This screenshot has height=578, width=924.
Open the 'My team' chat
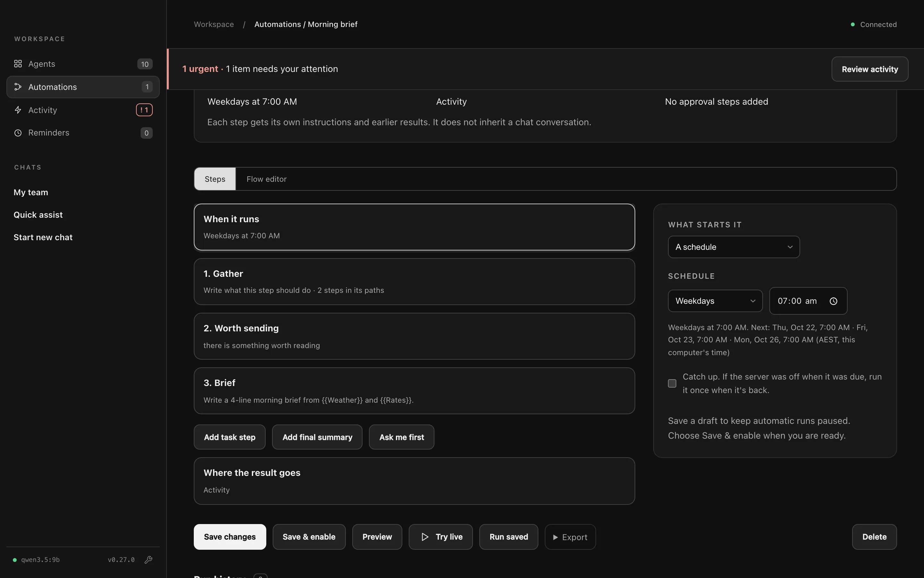coord(31,192)
